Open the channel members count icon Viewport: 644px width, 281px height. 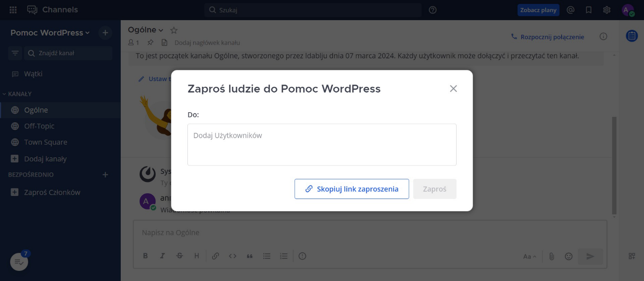pyautogui.click(x=133, y=43)
